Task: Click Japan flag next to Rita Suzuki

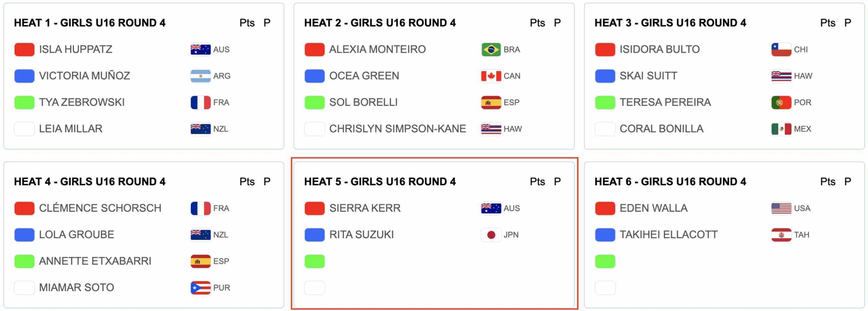Action: pos(491,235)
